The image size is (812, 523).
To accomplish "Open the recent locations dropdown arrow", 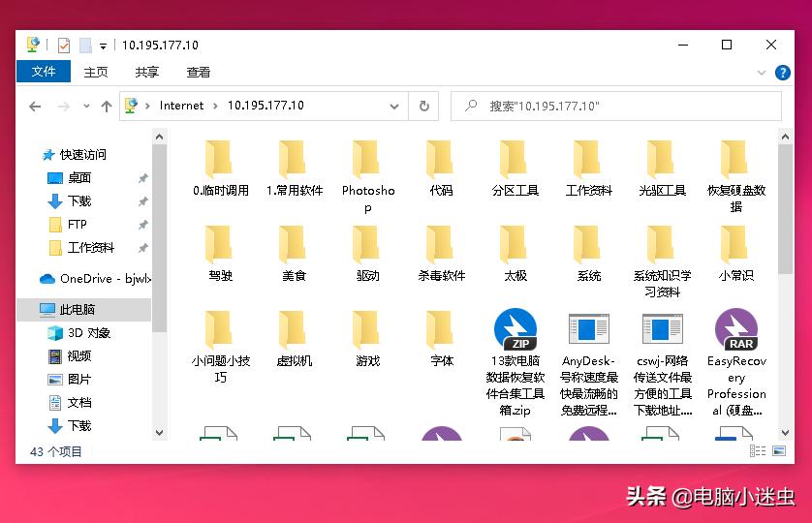I will pyautogui.click(x=86, y=107).
